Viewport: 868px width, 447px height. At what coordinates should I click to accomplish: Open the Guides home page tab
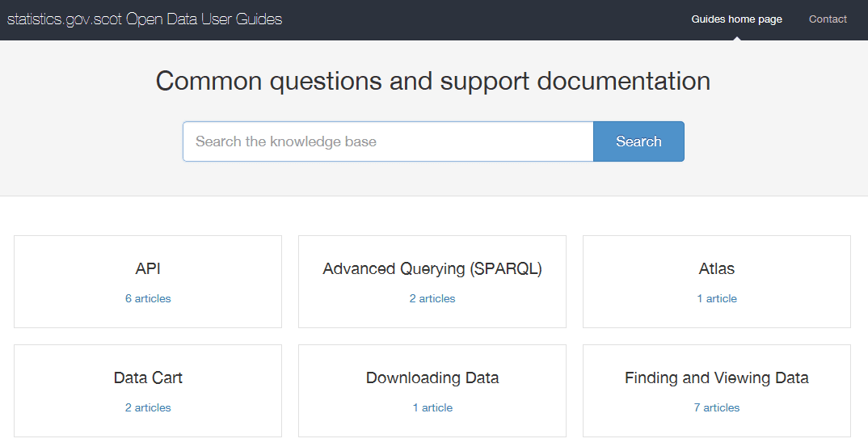coord(736,19)
